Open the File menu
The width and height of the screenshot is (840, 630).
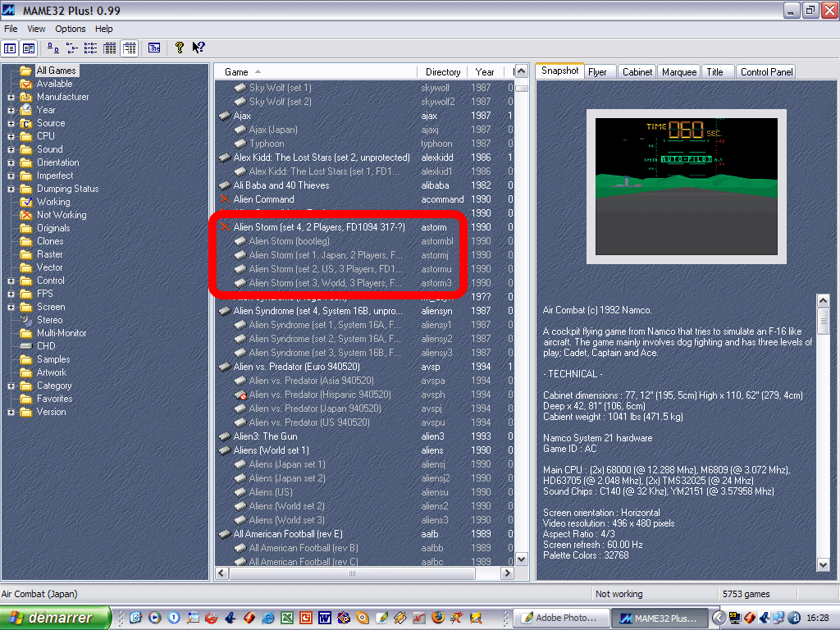click(11, 29)
